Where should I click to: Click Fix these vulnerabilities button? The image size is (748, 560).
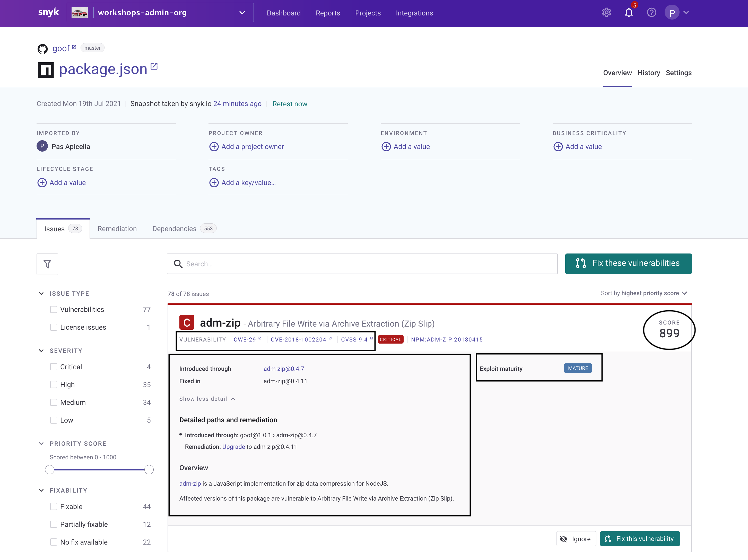click(x=628, y=264)
